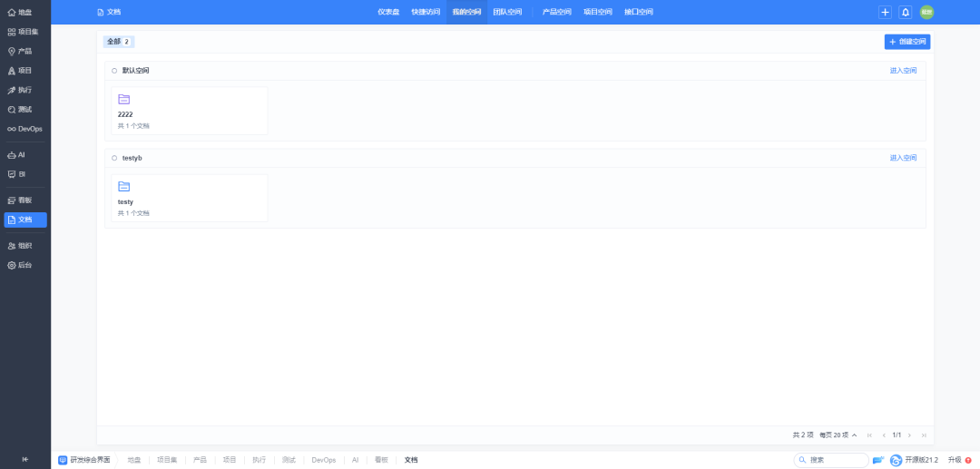980x469 pixels.
Task: Click the 研发综合界面 icon in bottom bar
Action: tap(63, 460)
